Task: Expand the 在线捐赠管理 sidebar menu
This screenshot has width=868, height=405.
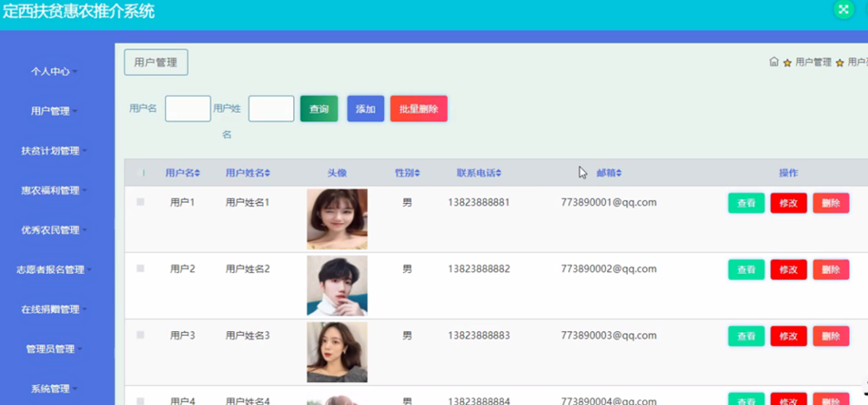Action: [x=54, y=309]
